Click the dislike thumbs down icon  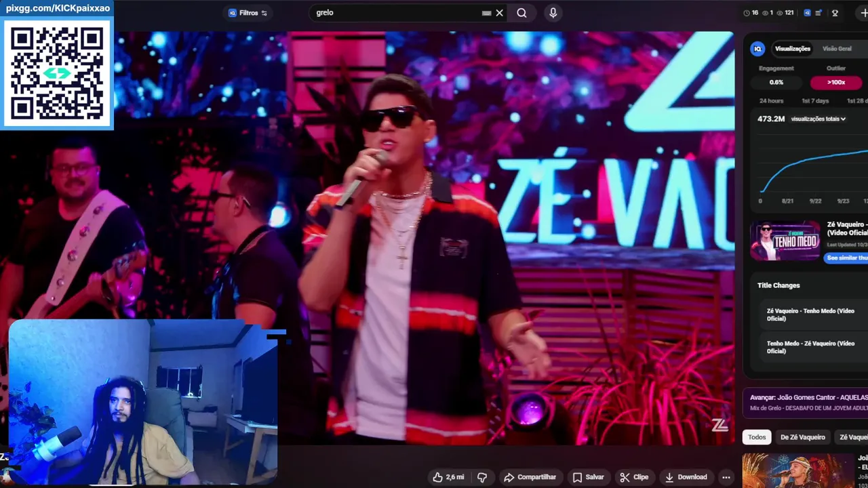(482, 477)
